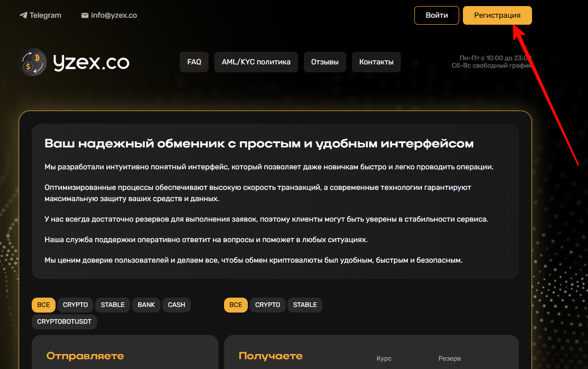Viewport: 588px width, 369px height.
Task: Click the Войти login button
Action: pos(437,15)
